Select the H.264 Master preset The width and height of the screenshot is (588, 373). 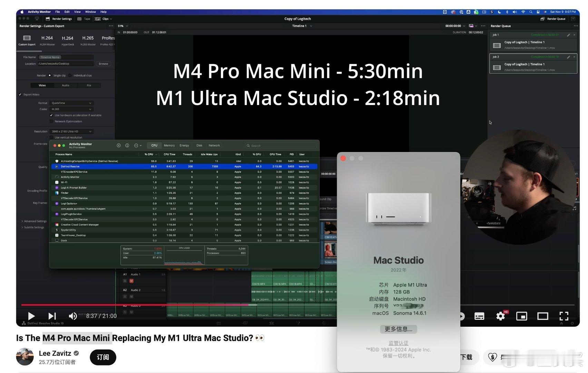[x=47, y=40]
